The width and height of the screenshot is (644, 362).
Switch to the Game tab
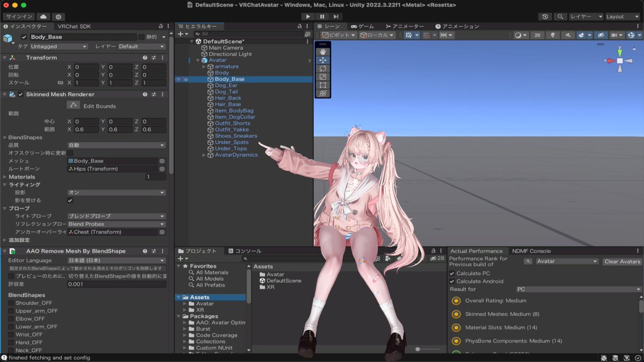tap(362, 26)
